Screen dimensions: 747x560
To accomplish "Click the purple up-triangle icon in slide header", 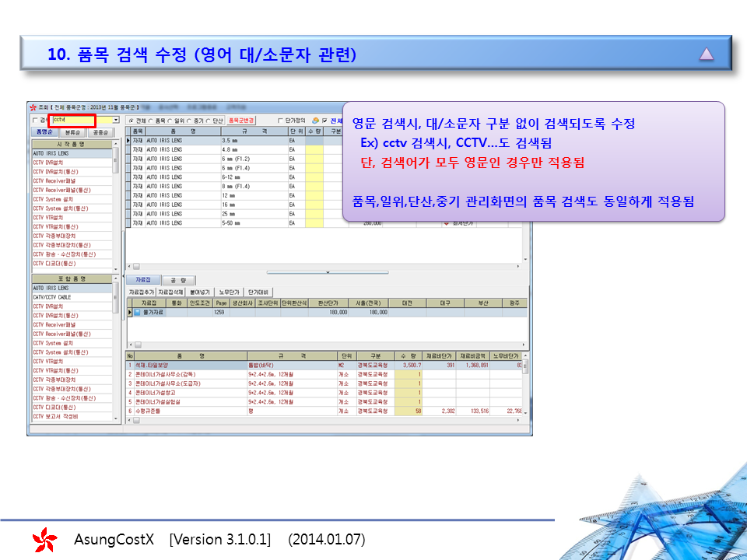I will coord(706,54).
